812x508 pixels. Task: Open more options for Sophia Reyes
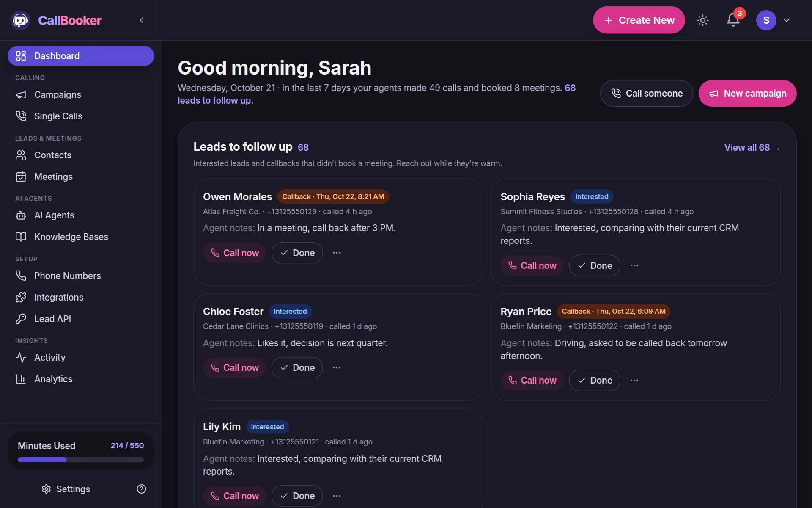(634, 265)
